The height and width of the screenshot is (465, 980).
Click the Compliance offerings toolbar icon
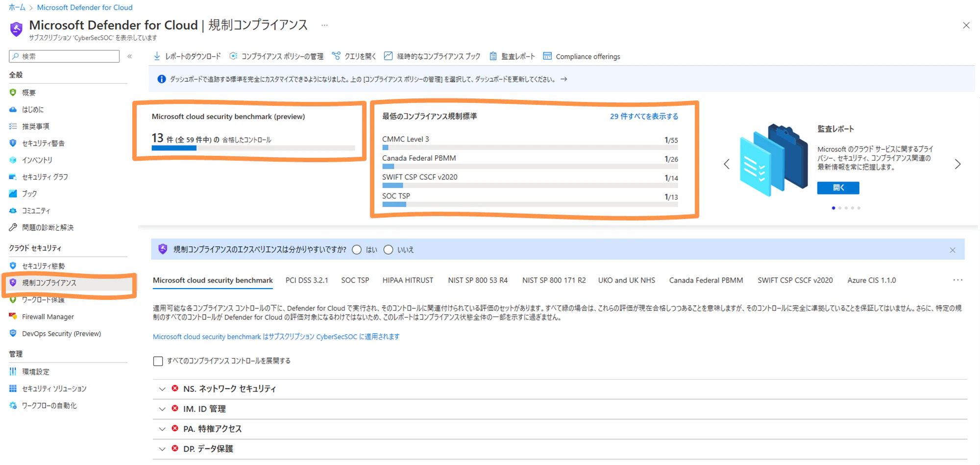(547, 56)
